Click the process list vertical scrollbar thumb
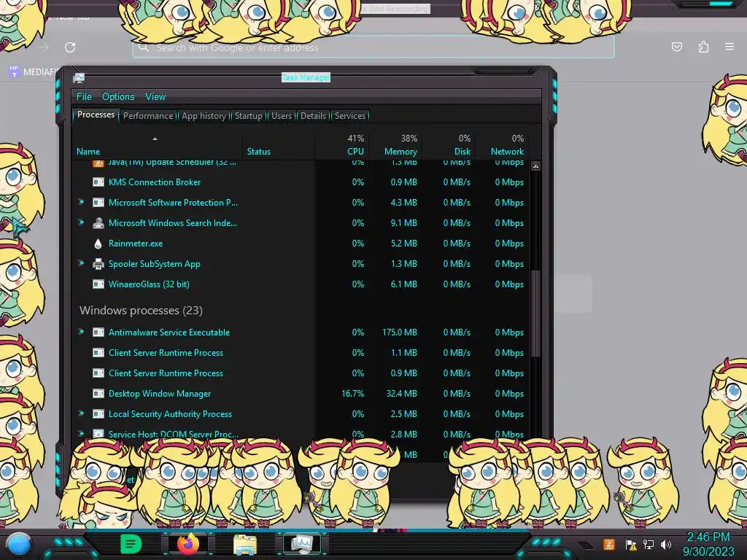The height and width of the screenshot is (560, 747). click(535, 313)
